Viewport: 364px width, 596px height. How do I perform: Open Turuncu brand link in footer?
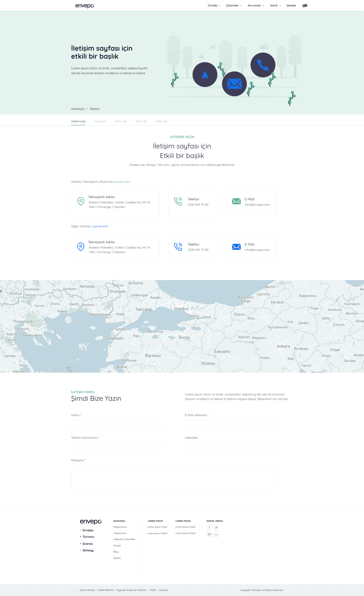pyautogui.click(x=88, y=537)
